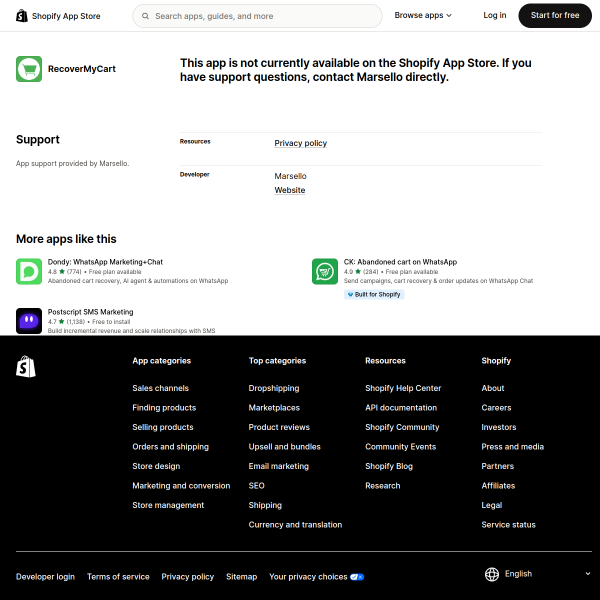Screen dimensions: 600x600
Task: Go to Selling products category
Action: point(163,427)
